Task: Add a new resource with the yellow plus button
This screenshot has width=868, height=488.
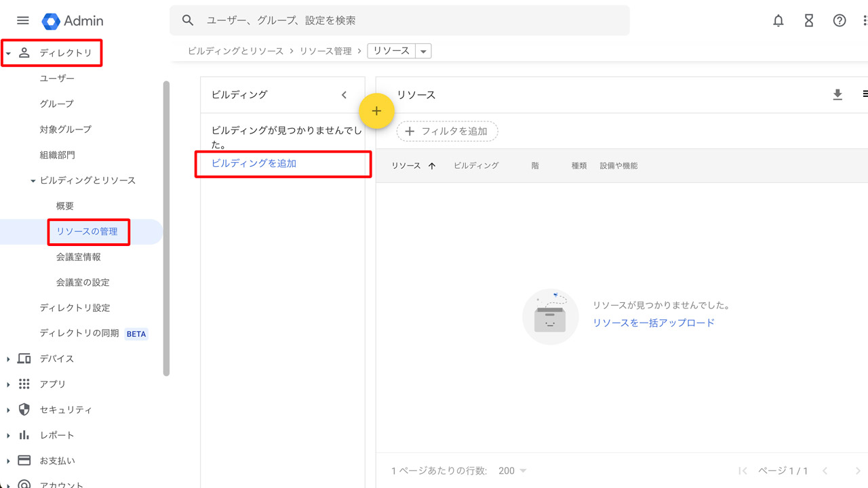Action: point(376,110)
